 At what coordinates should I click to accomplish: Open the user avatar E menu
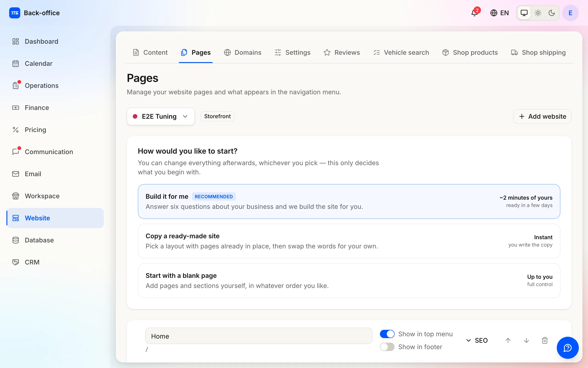coord(570,13)
